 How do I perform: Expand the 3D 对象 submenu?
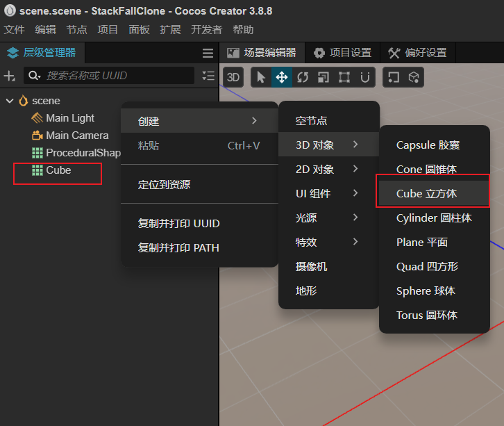(328, 145)
